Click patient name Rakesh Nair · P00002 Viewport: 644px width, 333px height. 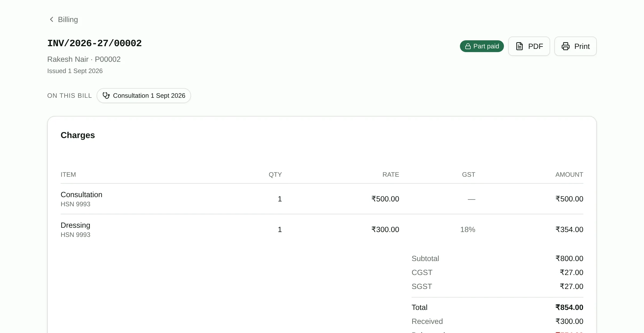[84, 59]
